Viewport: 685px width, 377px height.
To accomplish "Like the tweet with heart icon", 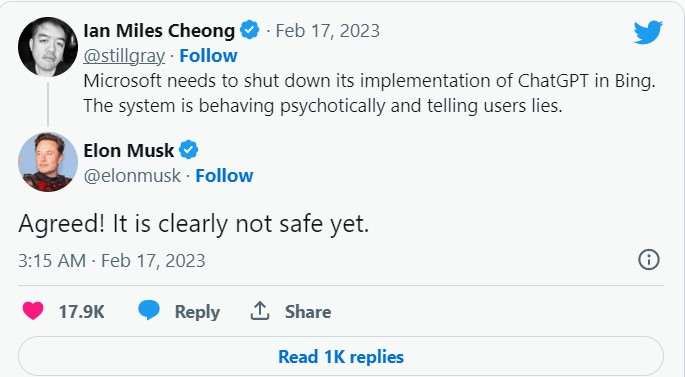I will tap(33, 311).
